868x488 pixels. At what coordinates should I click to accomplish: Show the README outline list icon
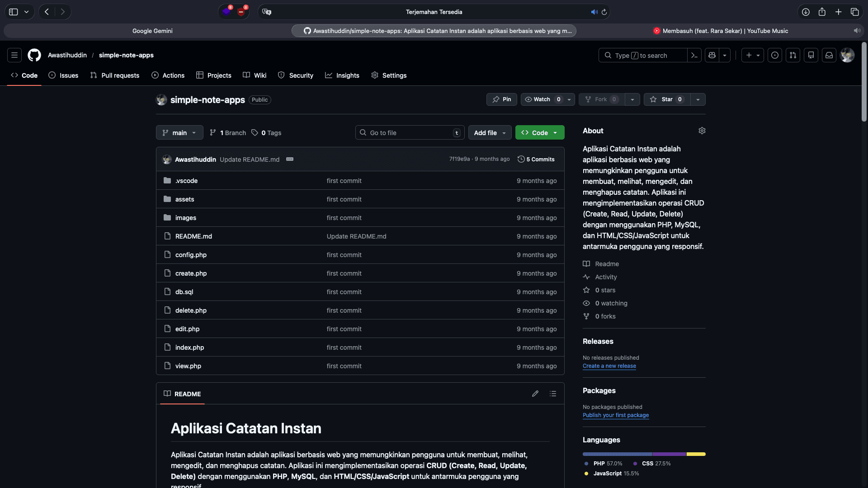[x=553, y=394]
